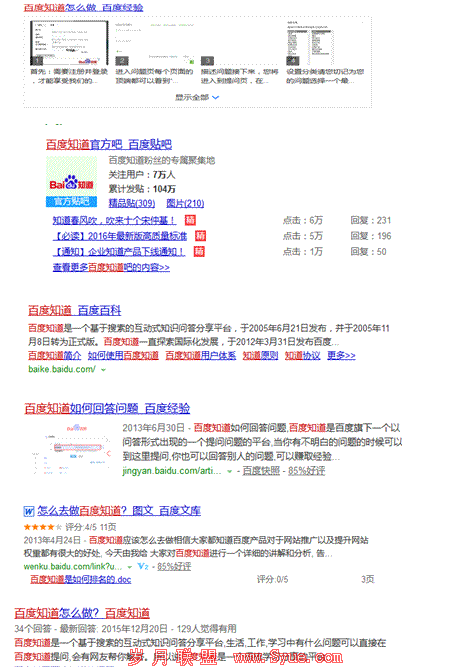
Task: Click the 精 badge beside 【必读】 post
Action: point(200,236)
